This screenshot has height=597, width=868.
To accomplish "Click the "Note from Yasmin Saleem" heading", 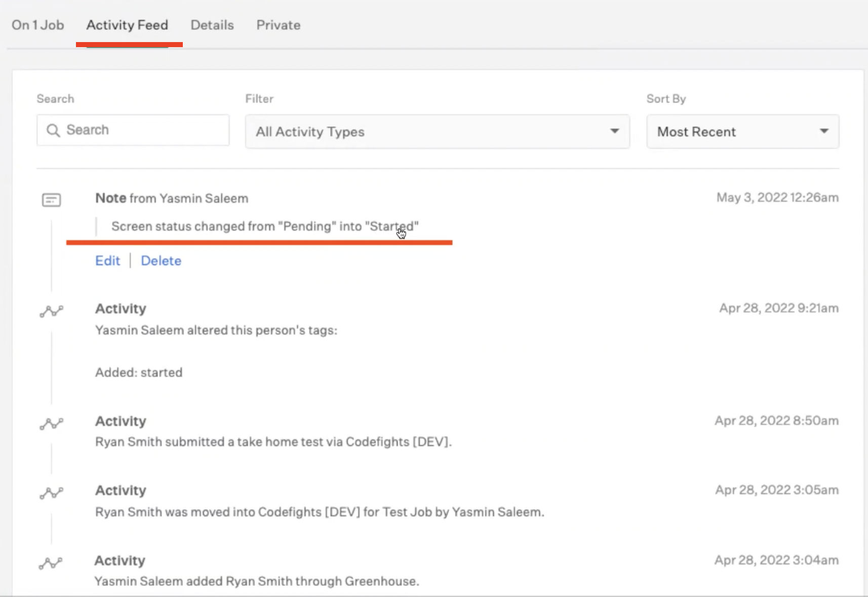I will coord(172,198).
